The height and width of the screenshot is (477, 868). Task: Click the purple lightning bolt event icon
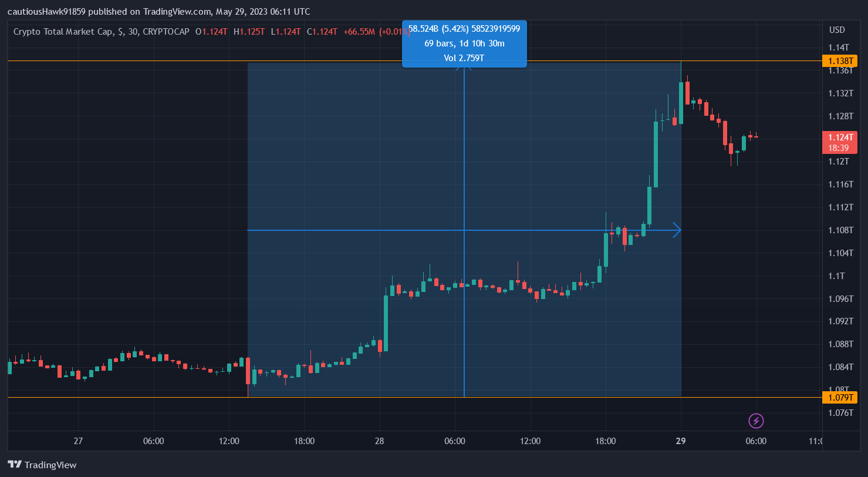(x=756, y=421)
